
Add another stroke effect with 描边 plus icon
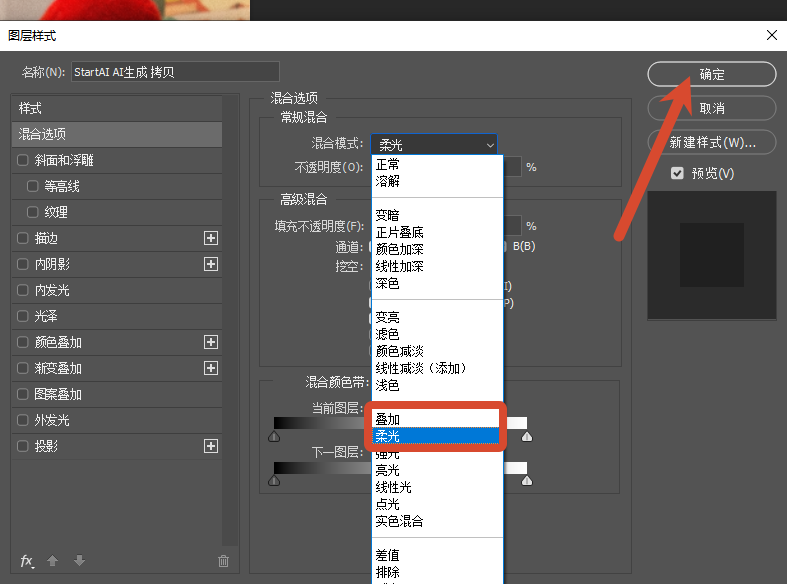[x=211, y=238]
